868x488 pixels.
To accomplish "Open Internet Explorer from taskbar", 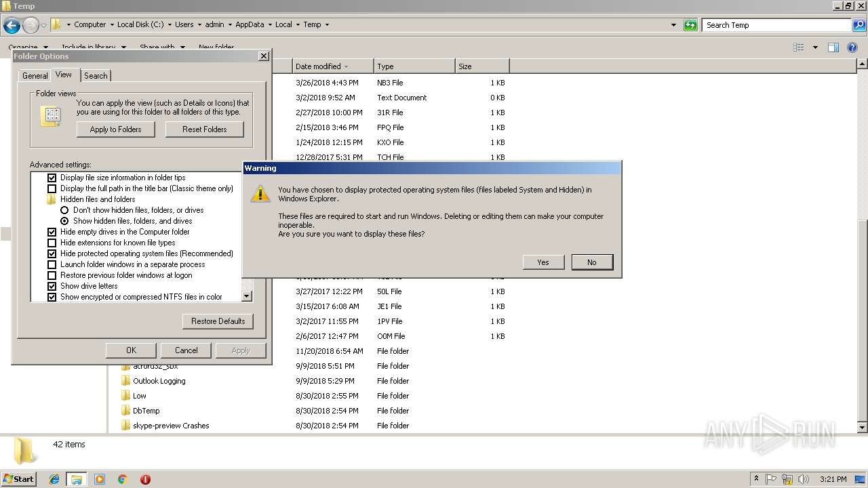I will point(54,479).
